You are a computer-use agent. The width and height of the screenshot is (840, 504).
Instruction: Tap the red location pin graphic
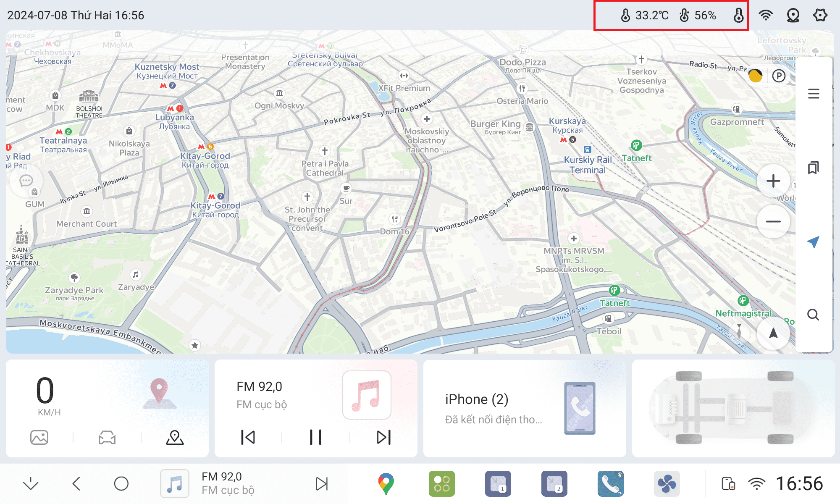tap(159, 394)
